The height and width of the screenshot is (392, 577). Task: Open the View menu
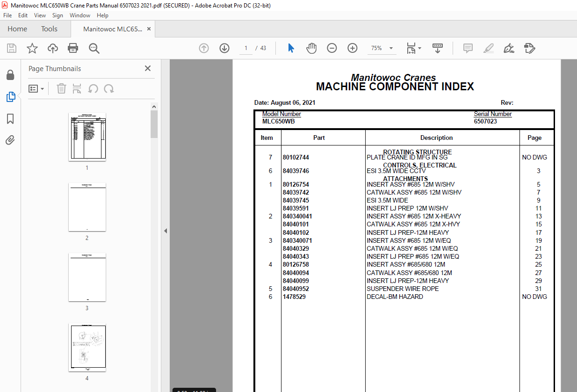pos(40,15)
